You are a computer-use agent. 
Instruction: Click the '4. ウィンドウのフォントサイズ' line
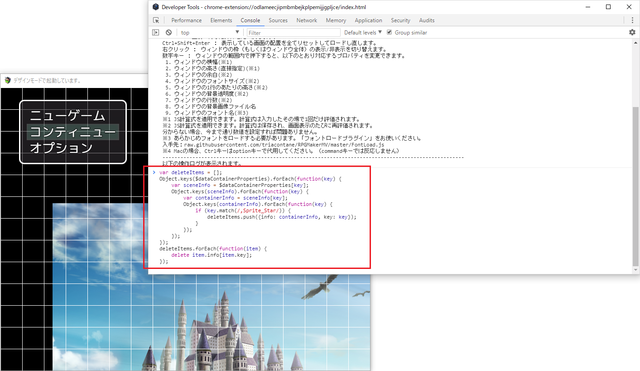click(212, 81)
